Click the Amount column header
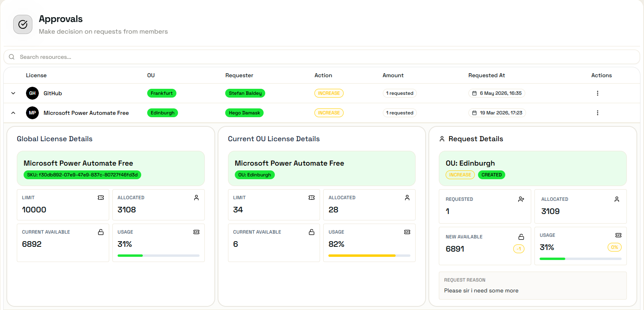This screenshot has height=310, width=644. 393,75
